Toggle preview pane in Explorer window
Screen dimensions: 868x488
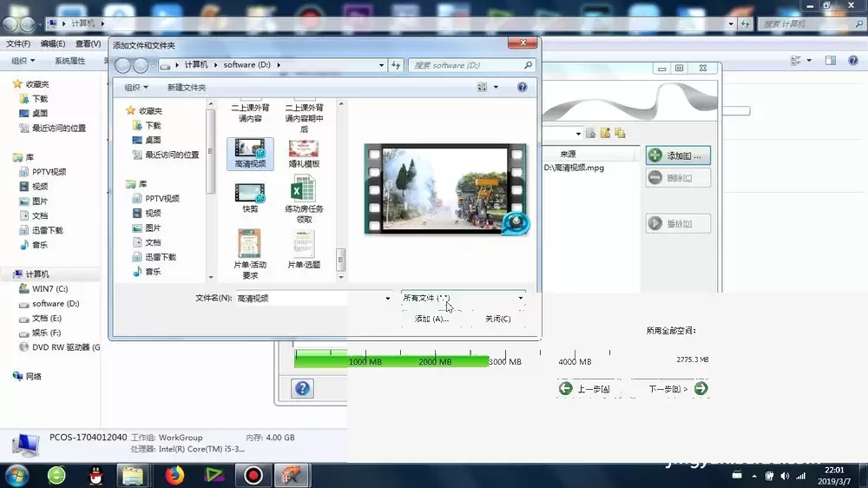tap(831, 61)
